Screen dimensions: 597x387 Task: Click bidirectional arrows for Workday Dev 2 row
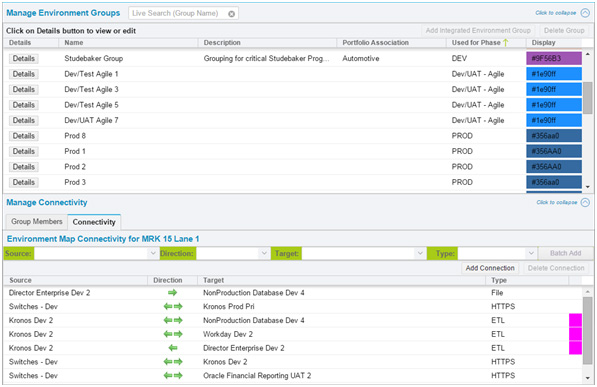(173, 334)
